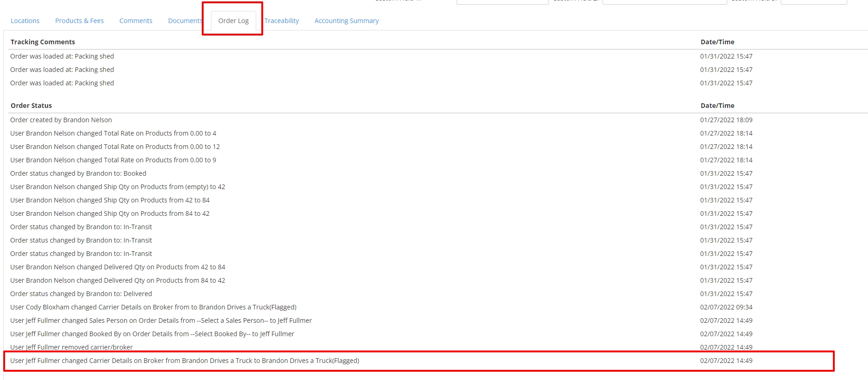Click Ship Qty changed from (empty) to 42

click(118, 187)
